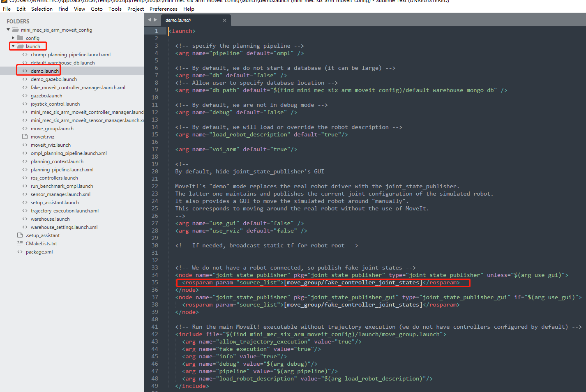Open gazebo.launch file
The width and height of the screenshot is (586, 392).
pyautogui.click(x=46, y=96)
